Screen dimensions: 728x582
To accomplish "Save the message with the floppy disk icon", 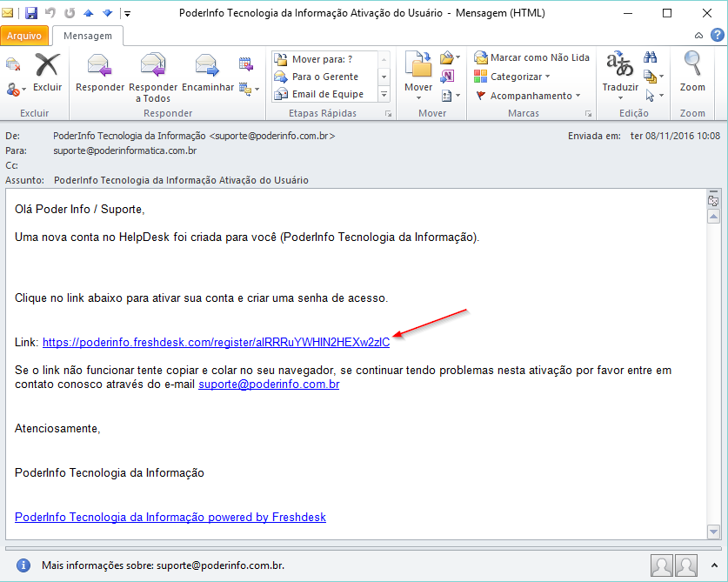I will click(x=31, y=13).
